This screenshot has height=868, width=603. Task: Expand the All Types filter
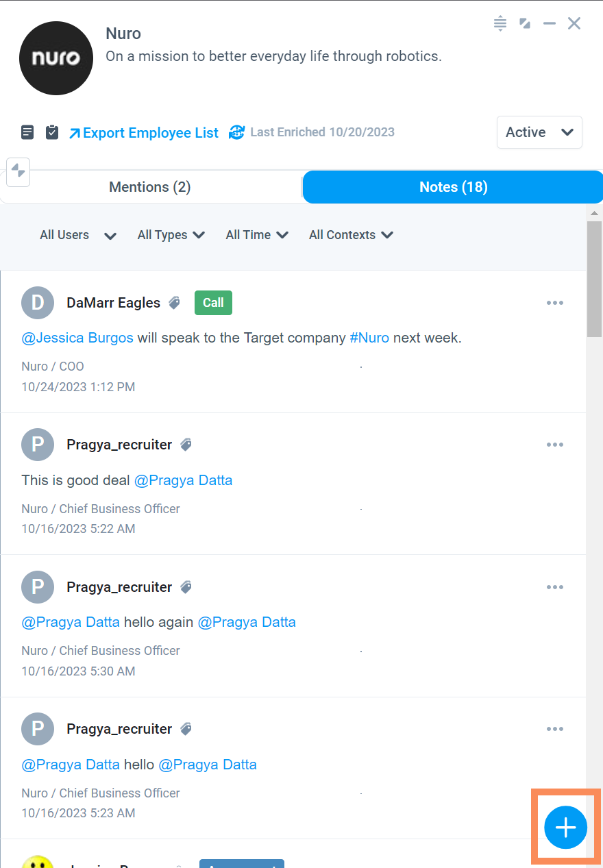click(171, 235)
